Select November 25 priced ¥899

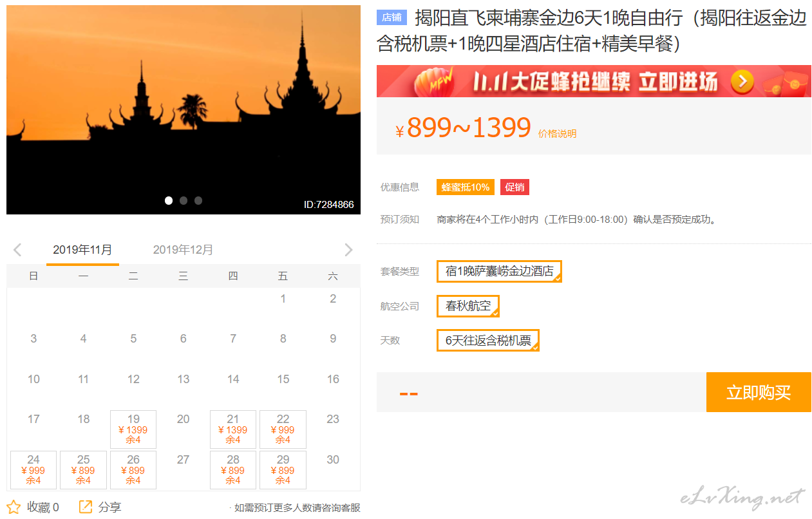point(83,470)
